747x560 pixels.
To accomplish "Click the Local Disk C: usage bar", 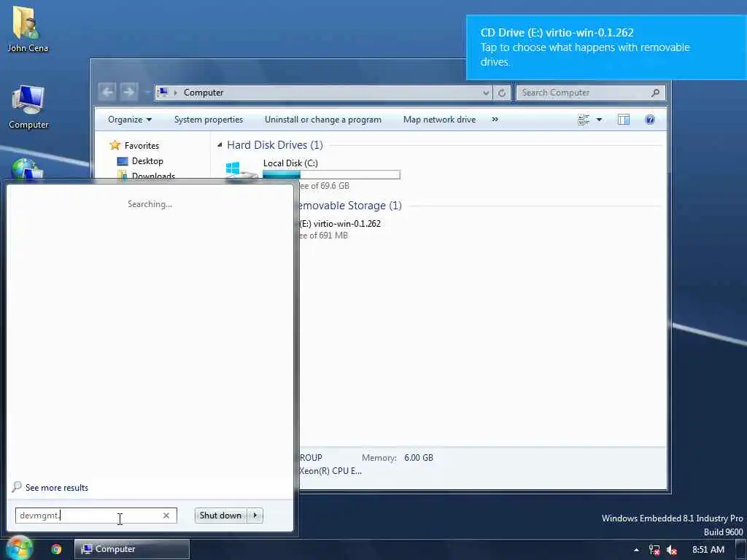I will tap(331, 175).
